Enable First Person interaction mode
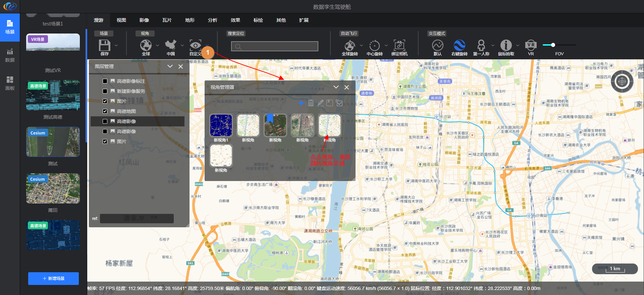 481,46
